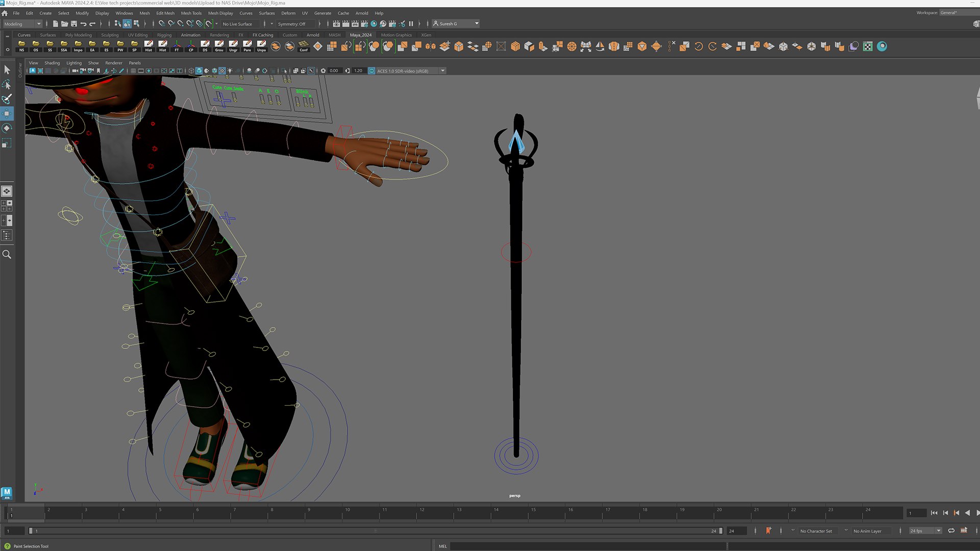The image size is (980, 551).
Task: Open the Render View clapperboard icon
Action: coord(336,24)
